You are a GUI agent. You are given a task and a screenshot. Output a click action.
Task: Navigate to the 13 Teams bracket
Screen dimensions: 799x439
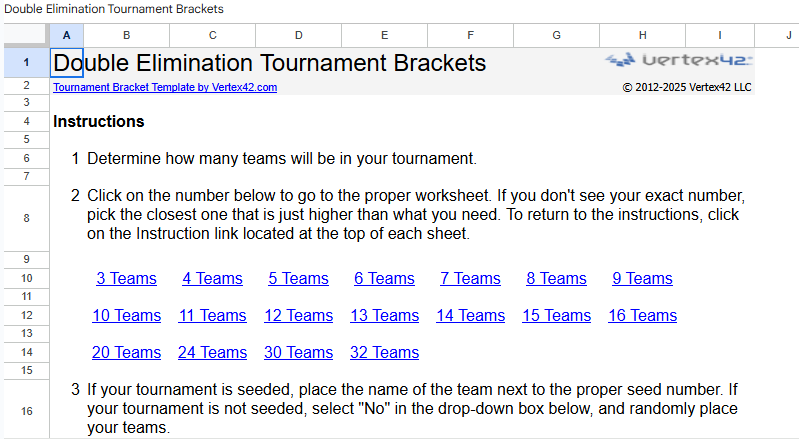point(384,316)
